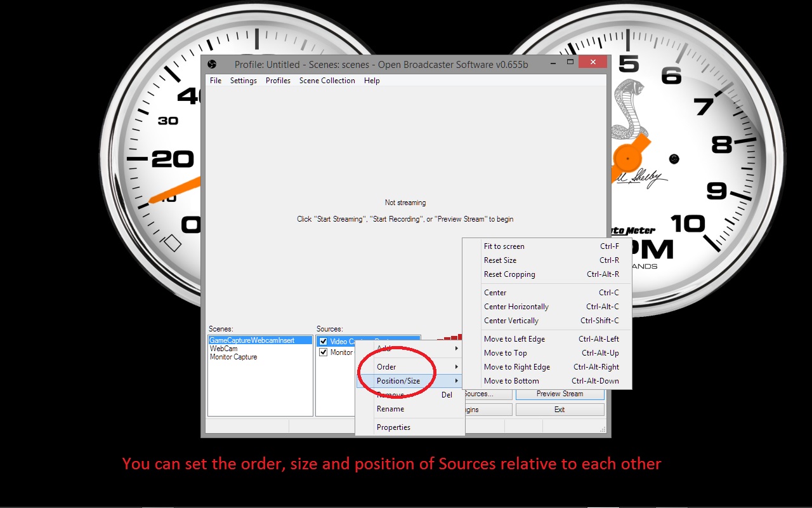Open the File menu
812x508 pixels.
pos(216,81)
